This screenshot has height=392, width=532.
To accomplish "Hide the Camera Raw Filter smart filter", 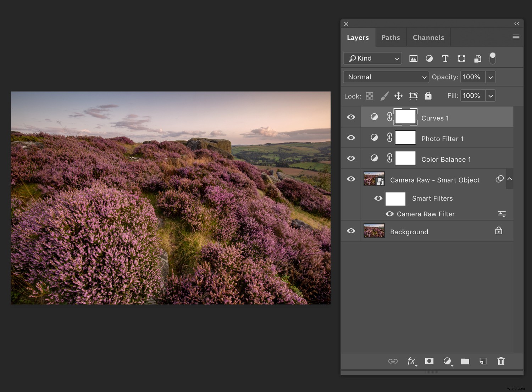I will [389, 214].
